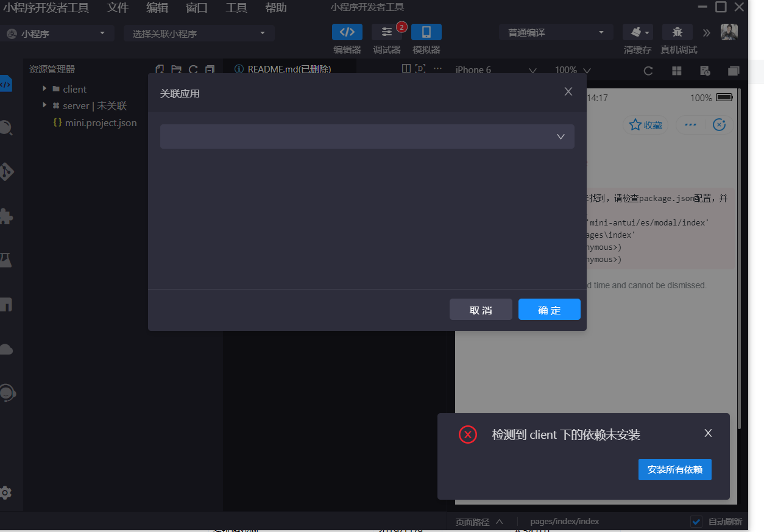Close the mini program with the circled-x icon
Image resolution: width=764 pixels, height=532 pixels.
[x=720, y=124]
